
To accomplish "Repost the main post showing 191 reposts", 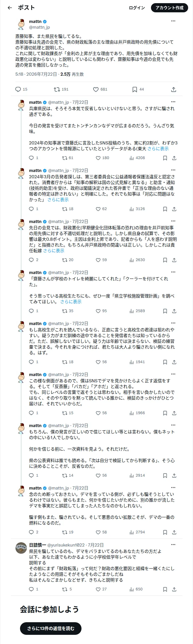I will [x=61, y=89].
